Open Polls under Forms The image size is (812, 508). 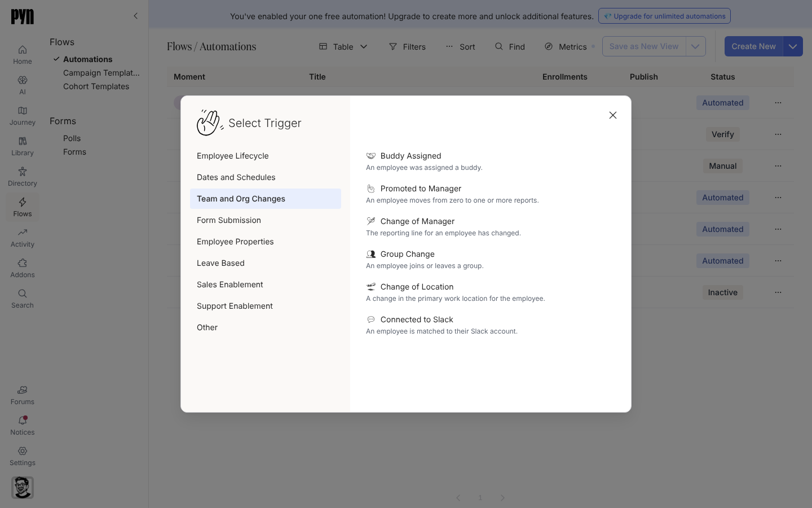[72, 138]
